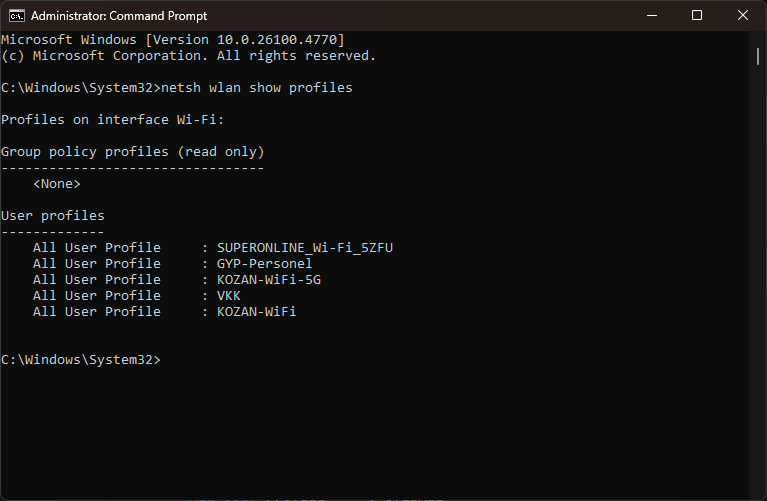Minimize the Command Prompt window
Image resolution: width=767 pixels, height=501 pixels.
[x=650, y=15]
